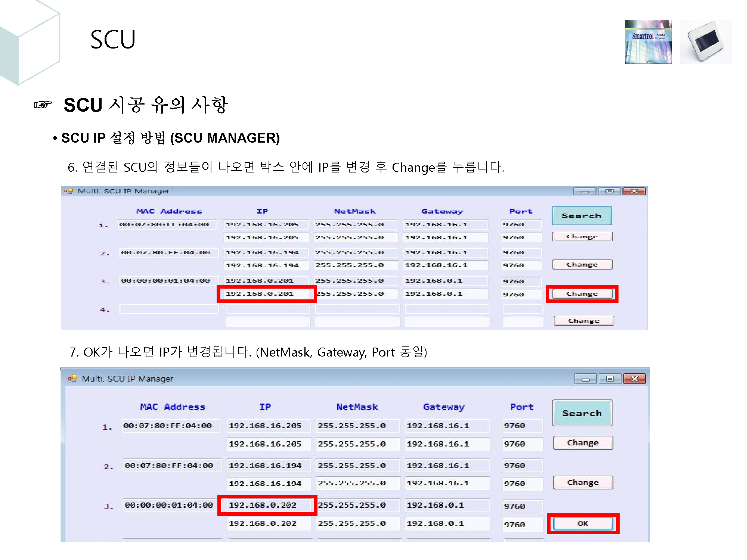The width and height of the screenshot is (747, 560).
Task: Click the title bar icon of the second IP Manager window
Action: coord(73,378)
